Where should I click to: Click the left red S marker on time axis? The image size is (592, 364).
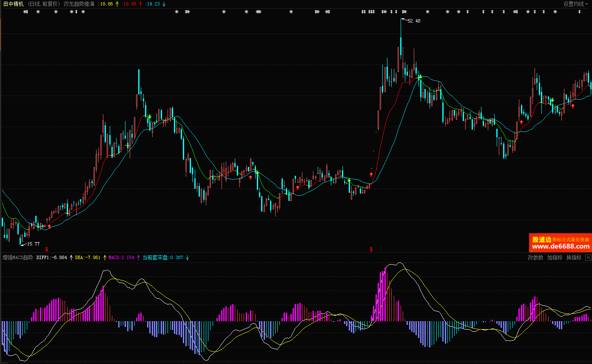tap(46, 249)
